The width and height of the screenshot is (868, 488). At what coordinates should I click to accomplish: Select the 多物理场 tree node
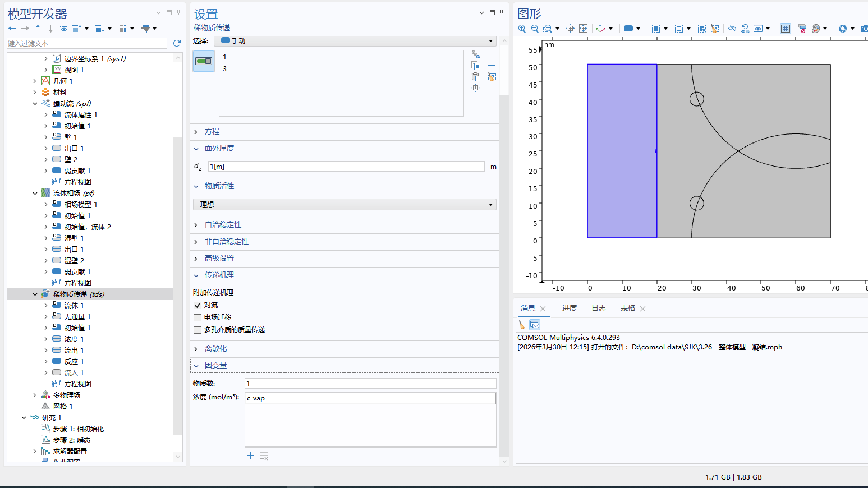[x=67, y=395]
